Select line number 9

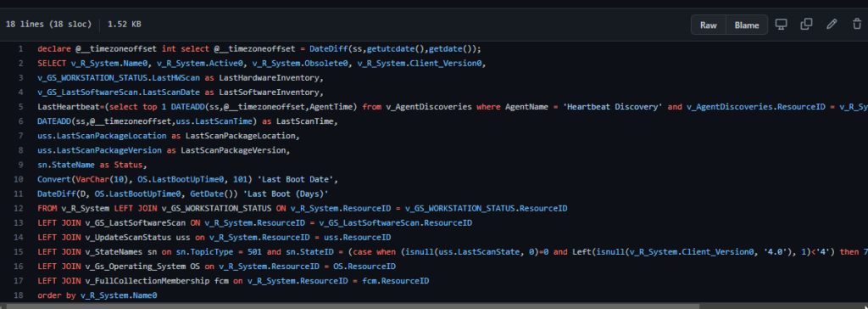point(20,165)
